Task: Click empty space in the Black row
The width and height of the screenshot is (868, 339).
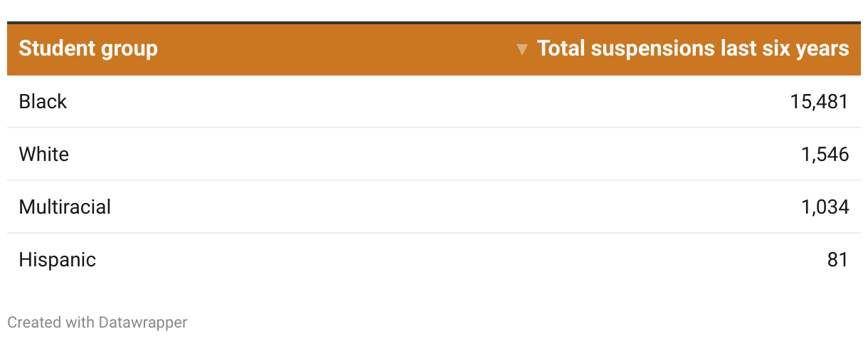Action: pyautogui.click(x=427, y=102)
